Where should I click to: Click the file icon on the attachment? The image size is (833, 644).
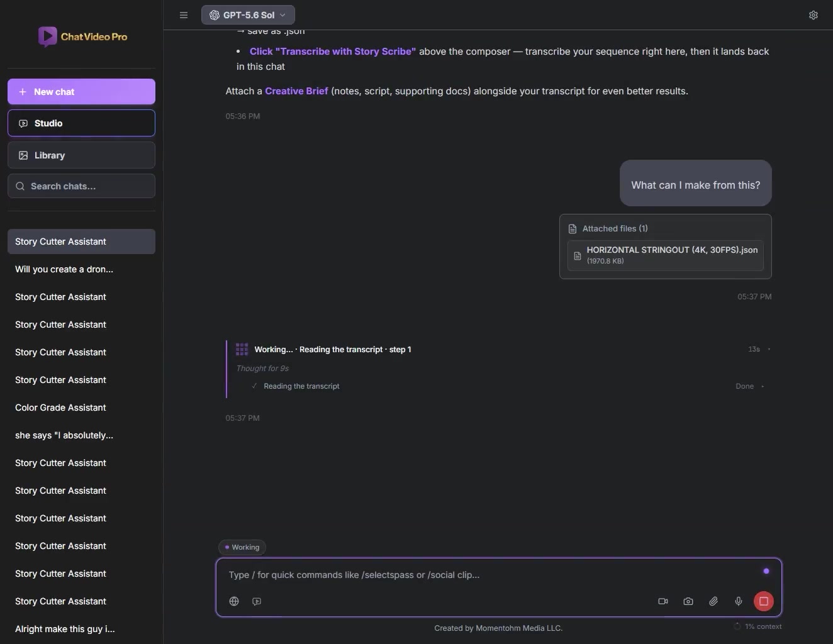(578, 256)
